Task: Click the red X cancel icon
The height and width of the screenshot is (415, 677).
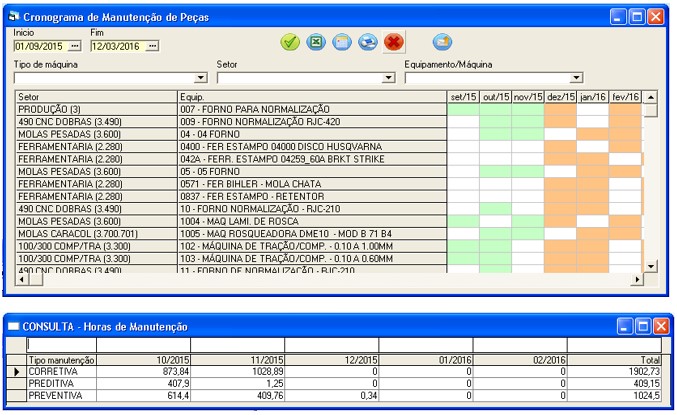Action: click(x=394, y=42)
